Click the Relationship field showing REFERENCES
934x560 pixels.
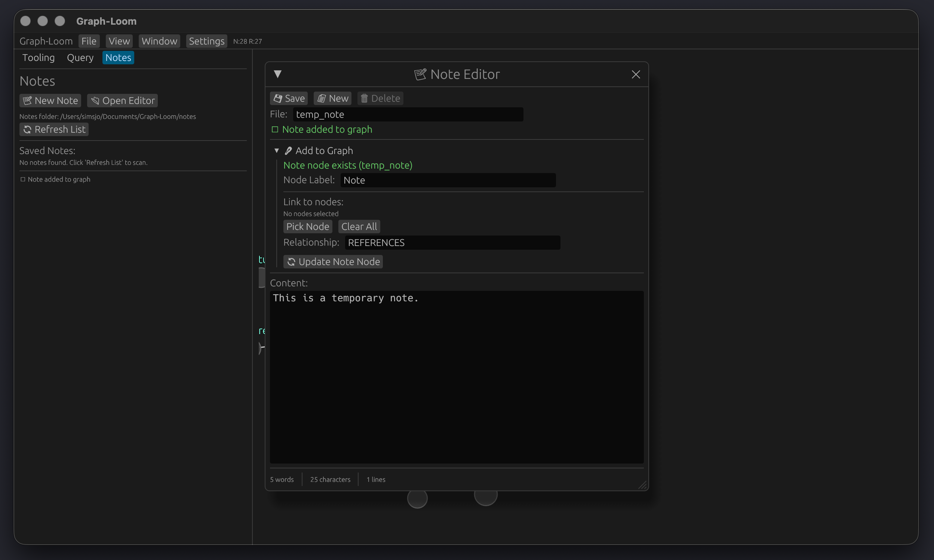[x=452, y=242]
